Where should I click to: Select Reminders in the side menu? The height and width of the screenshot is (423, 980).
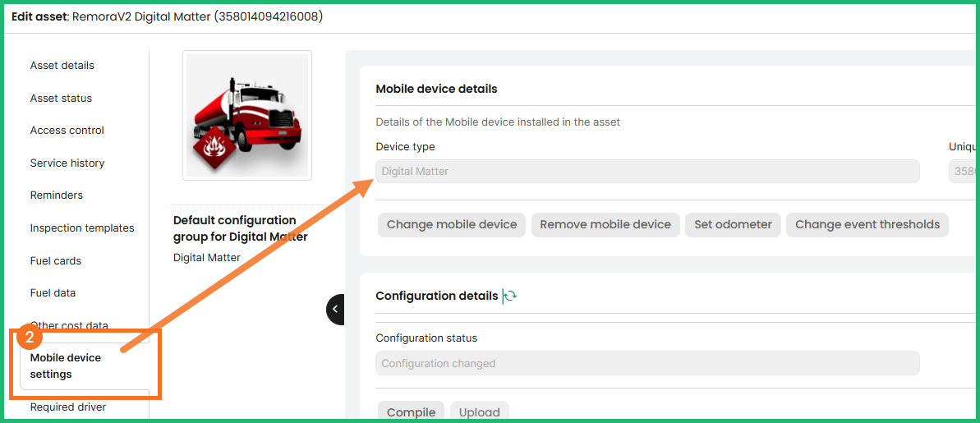(57, 195)
